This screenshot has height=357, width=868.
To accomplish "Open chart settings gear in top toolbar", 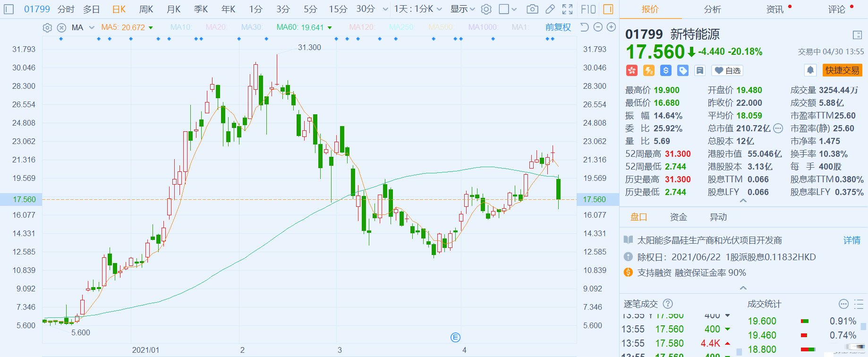I will 486,9.
